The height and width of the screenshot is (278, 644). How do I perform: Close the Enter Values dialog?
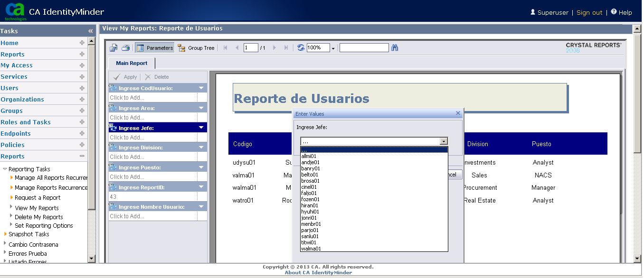(x=458, y=113)
